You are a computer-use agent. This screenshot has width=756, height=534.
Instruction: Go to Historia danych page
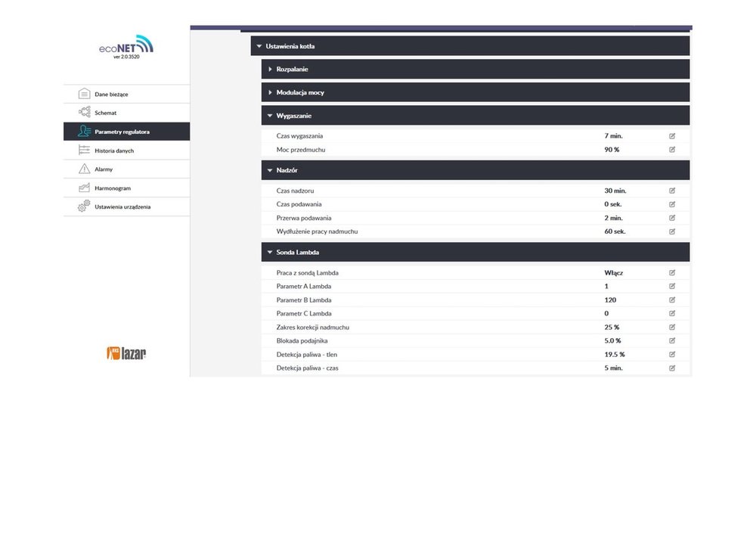coord(114,151)
